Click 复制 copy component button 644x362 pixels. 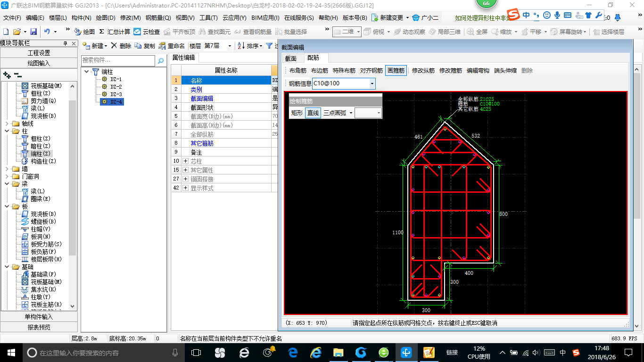(x=145, y=46)
